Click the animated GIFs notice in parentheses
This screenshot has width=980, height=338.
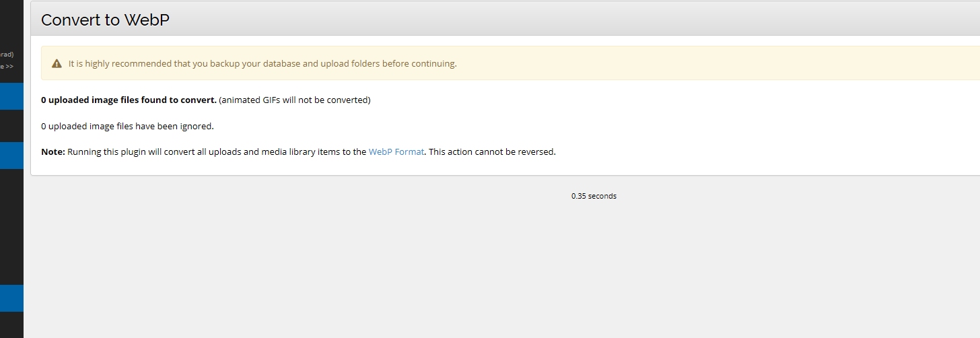tap(294, 100)
